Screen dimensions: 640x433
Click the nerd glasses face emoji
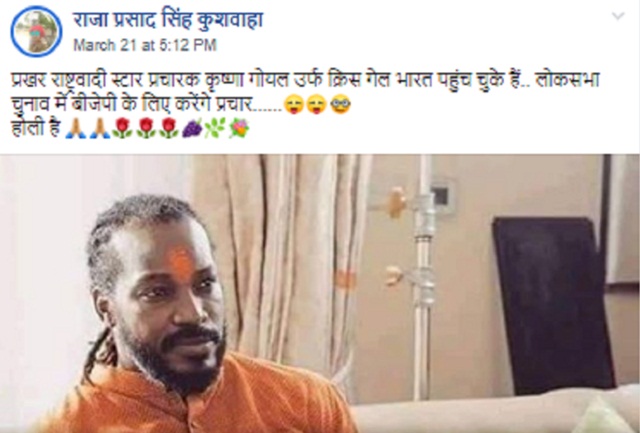pos(340,104)
